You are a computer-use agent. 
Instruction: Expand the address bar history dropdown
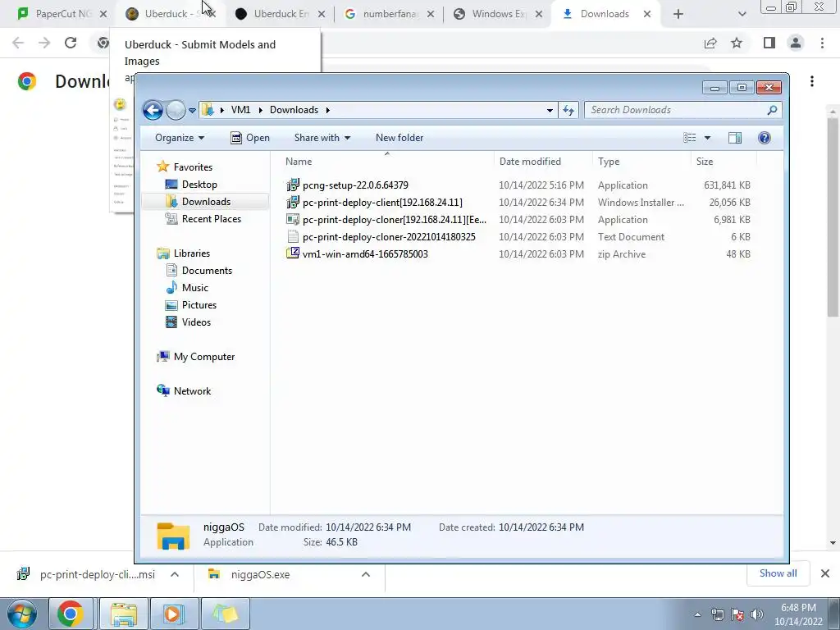[550, 111]
